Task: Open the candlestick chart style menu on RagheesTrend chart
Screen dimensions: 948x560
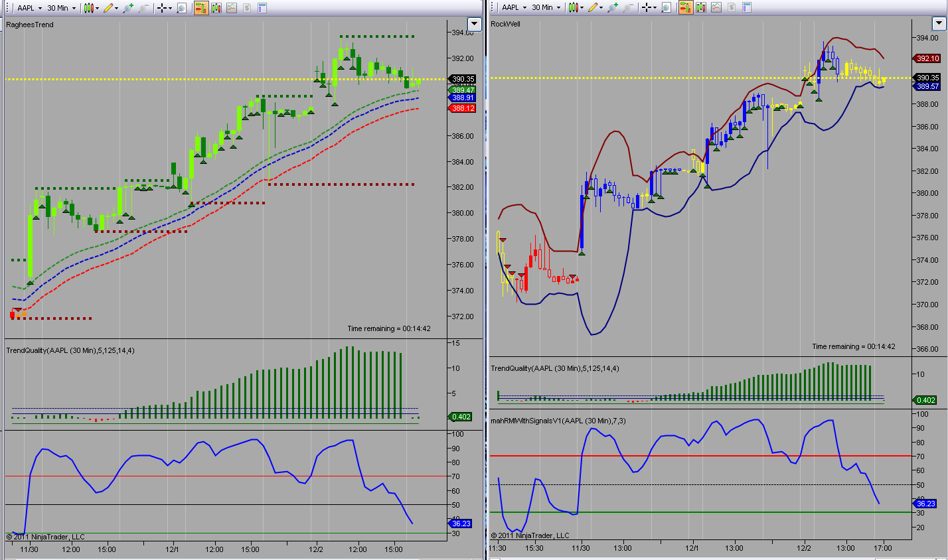Action: pyautogui.click(x=92, y=8)
